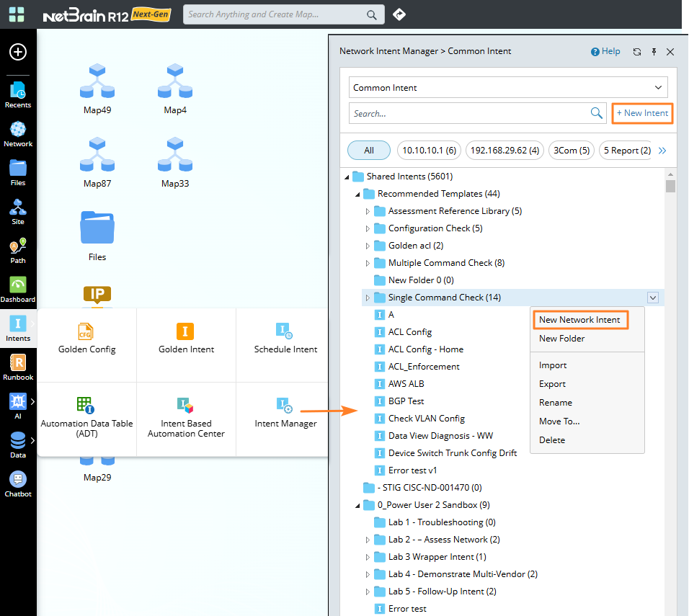
Task: Click the path navigation diamond icon
Action: pyautogui.click(x=399, y=14)
